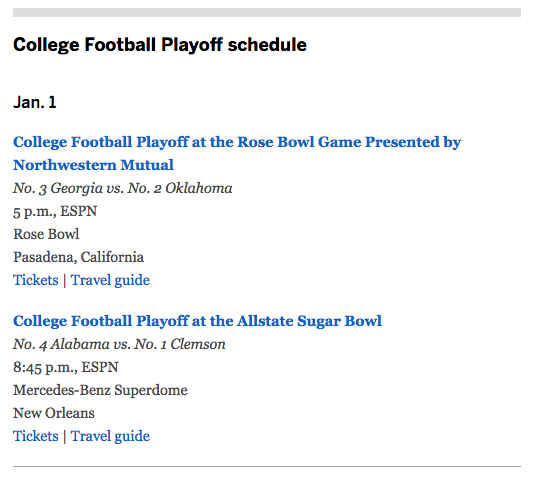Select the No. 4 Alabama vs. No. 1 Clemson line

[x=119, y=344]
